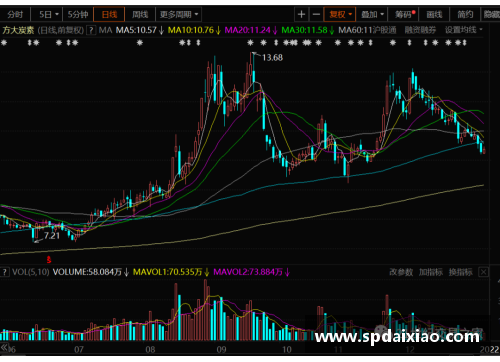Close the volume indicator panel

click(x=483, y=272)
